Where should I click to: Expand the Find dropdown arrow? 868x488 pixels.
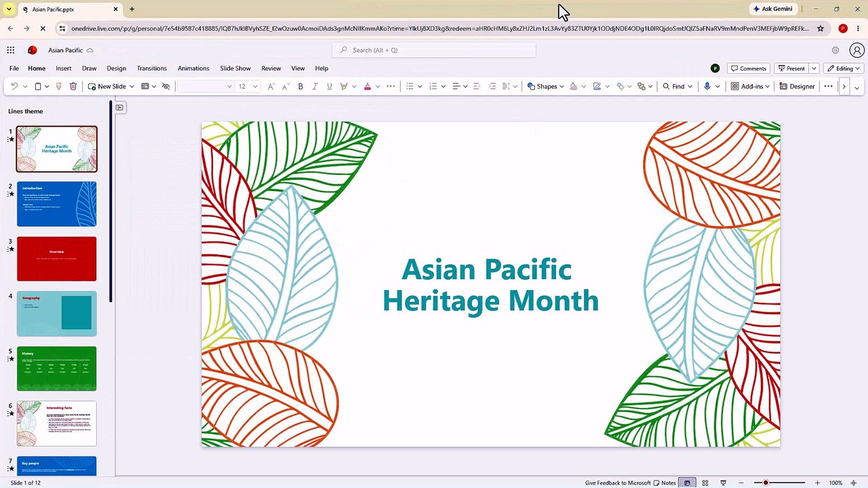[691, 87]
